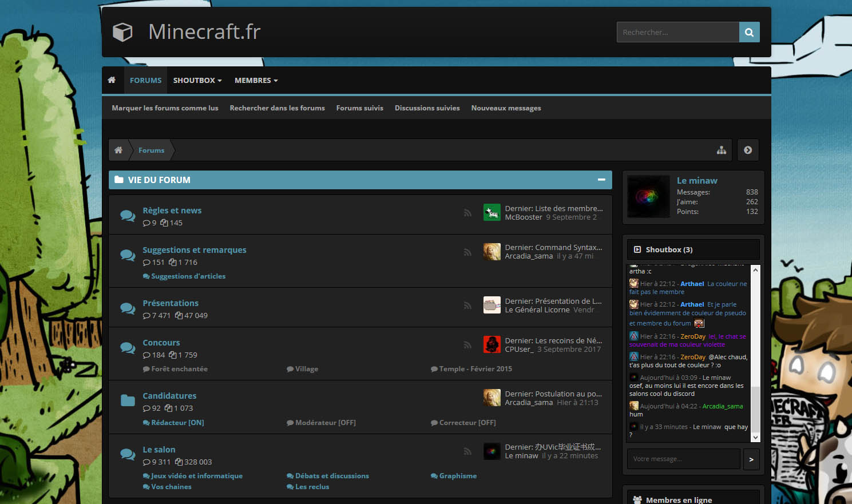Click the magnifier search button
The height and width of the screenshot is (504, 852).
pyautogui.click(x=749, y=32)
